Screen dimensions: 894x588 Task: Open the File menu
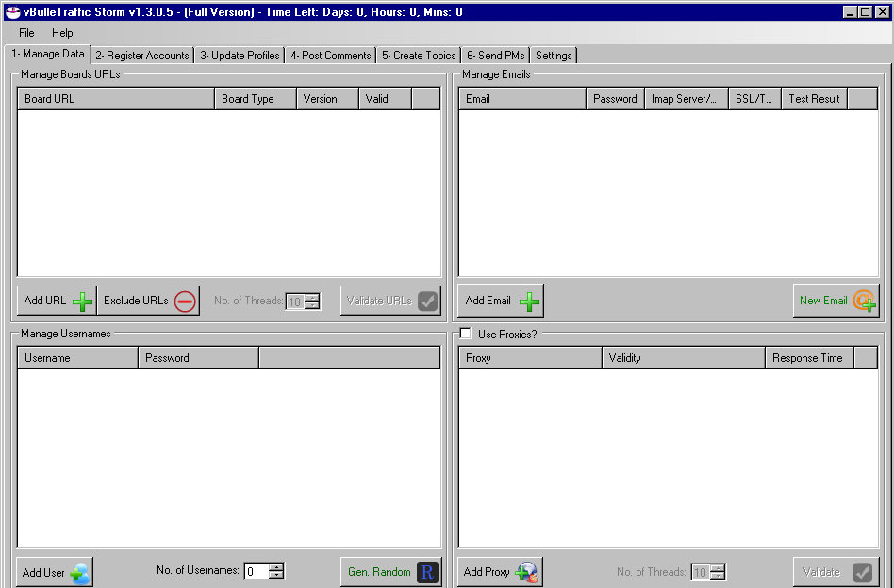[x=25, y=32]
